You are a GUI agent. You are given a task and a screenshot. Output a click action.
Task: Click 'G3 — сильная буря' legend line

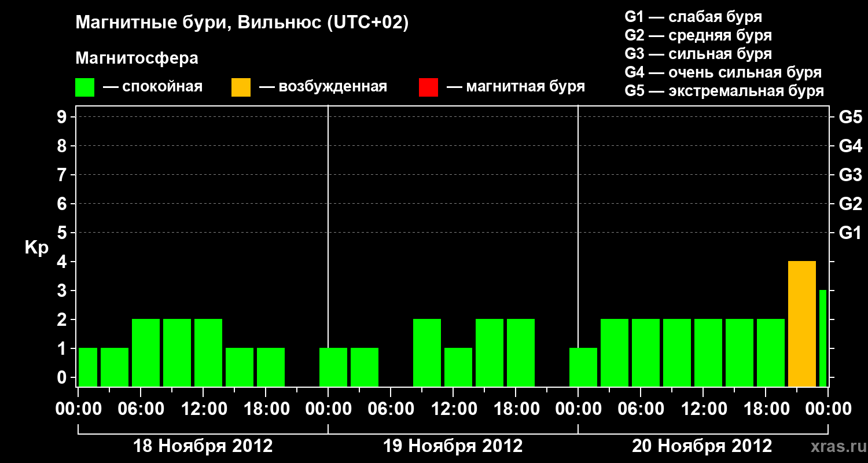(698, 54)
